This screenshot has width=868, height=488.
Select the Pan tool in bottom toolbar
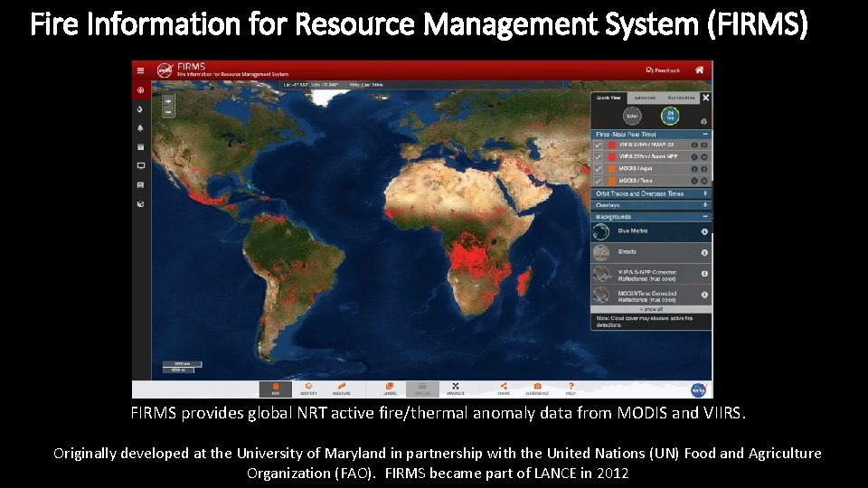pyautogui.click(x=275, y=389)
